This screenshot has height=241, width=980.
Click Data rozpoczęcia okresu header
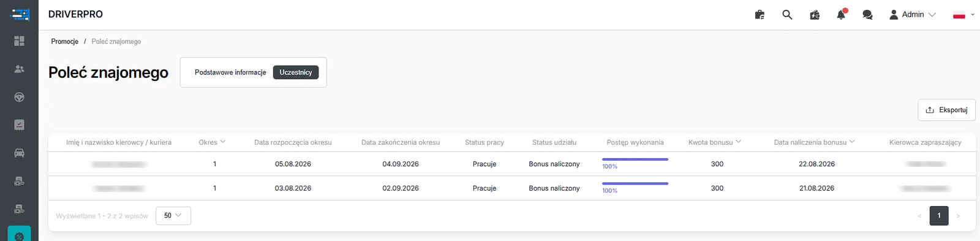(x=293, y=142)
